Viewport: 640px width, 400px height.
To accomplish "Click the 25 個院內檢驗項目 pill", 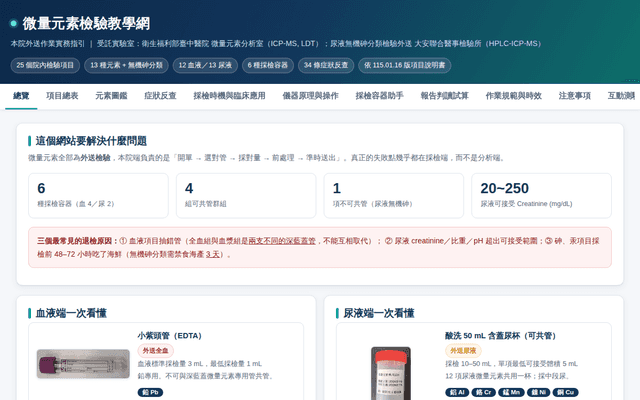I will [x=45, y=65].
